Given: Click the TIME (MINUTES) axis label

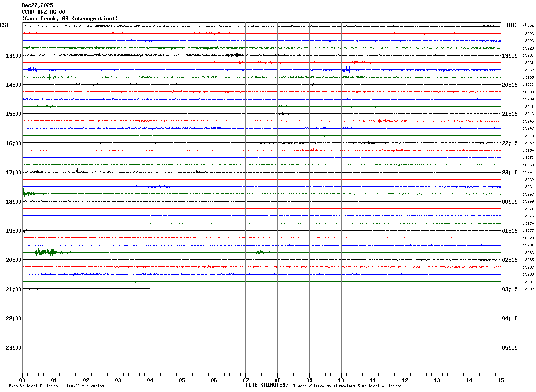Looking at the screenshot, I should 267,385.
